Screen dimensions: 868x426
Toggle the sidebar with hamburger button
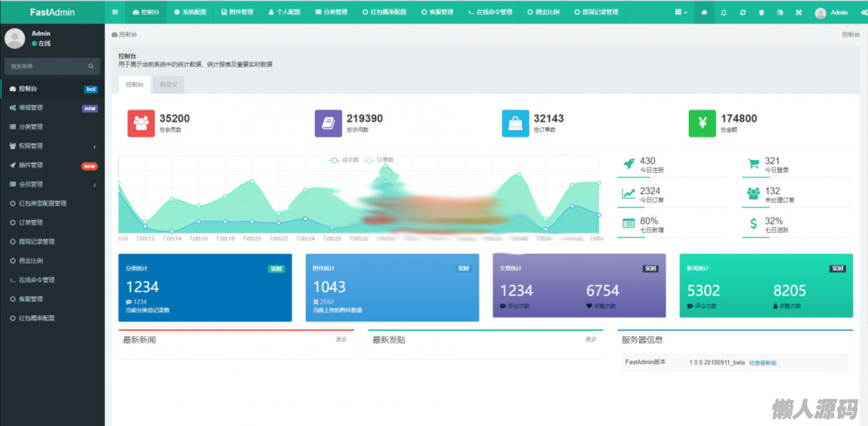[115, 12]
